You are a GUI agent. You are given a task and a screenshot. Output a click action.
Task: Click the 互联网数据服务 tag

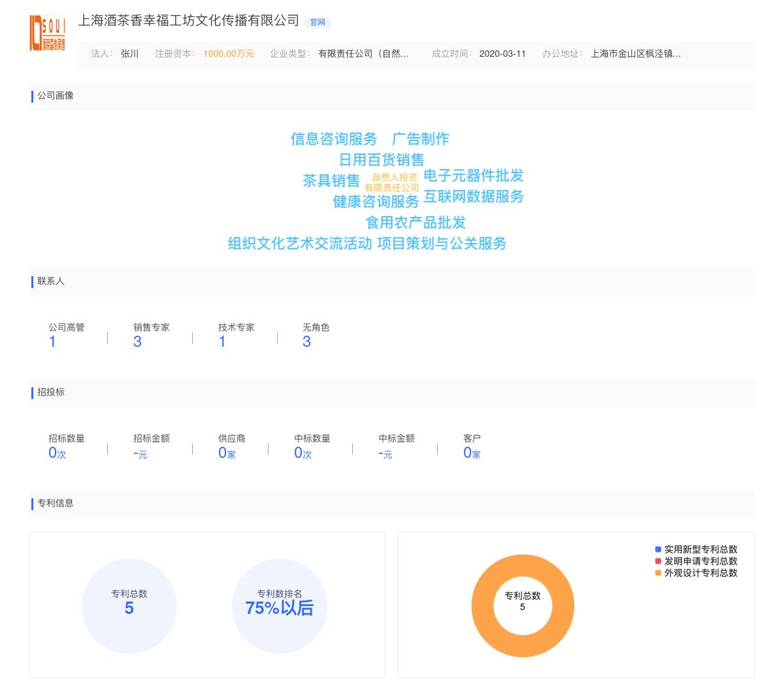click(474, 197)
